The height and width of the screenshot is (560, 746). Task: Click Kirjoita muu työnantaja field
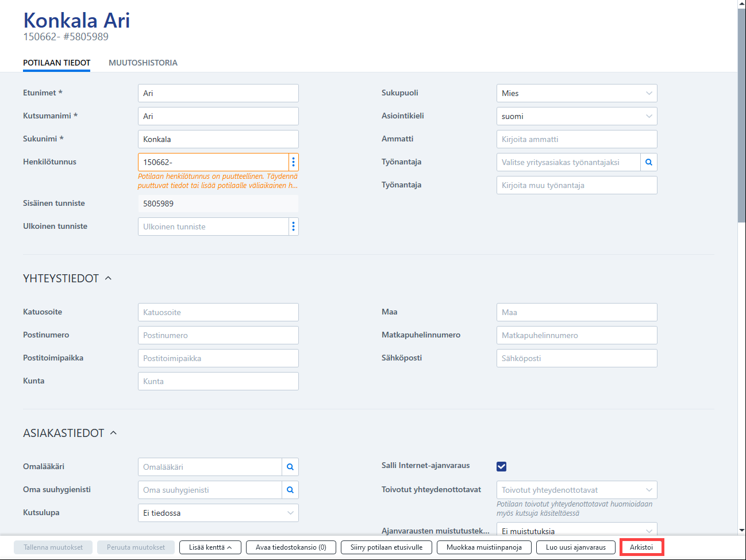click(577, 185)
